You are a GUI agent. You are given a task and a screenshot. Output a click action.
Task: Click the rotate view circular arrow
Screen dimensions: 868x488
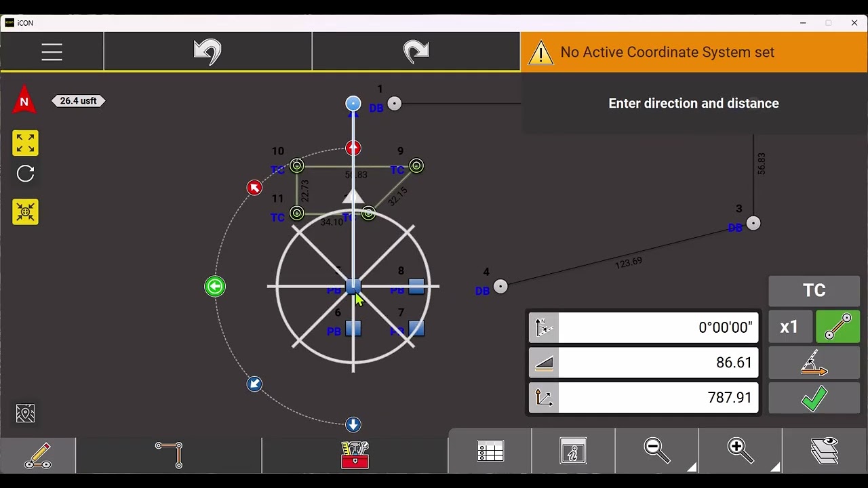(x=25, y=174)
